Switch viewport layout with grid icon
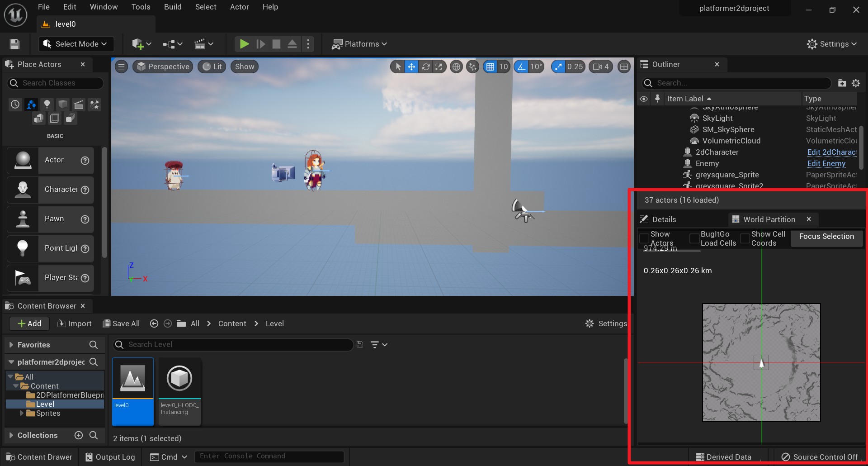The image size is (868, 466). point(624,67)
